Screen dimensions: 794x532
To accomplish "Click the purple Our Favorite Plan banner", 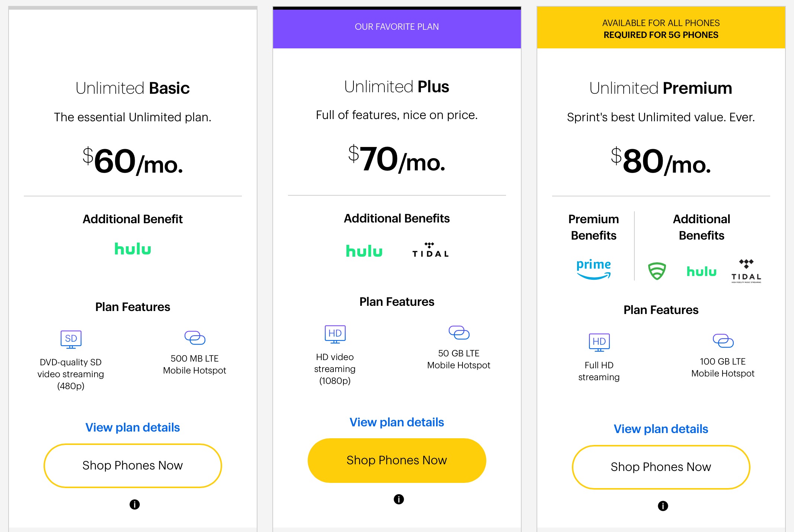I will tap(397, 27).
